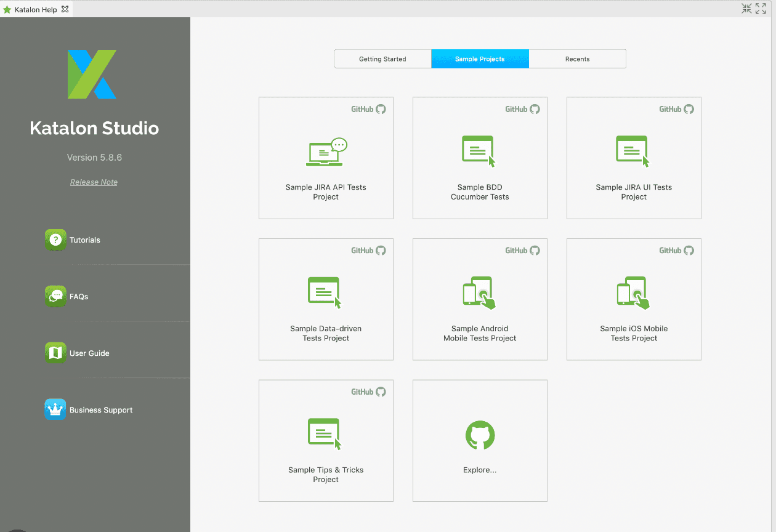776x532 pixels.
Task: Click the Explore... label
Action: (x=480, y=470)
